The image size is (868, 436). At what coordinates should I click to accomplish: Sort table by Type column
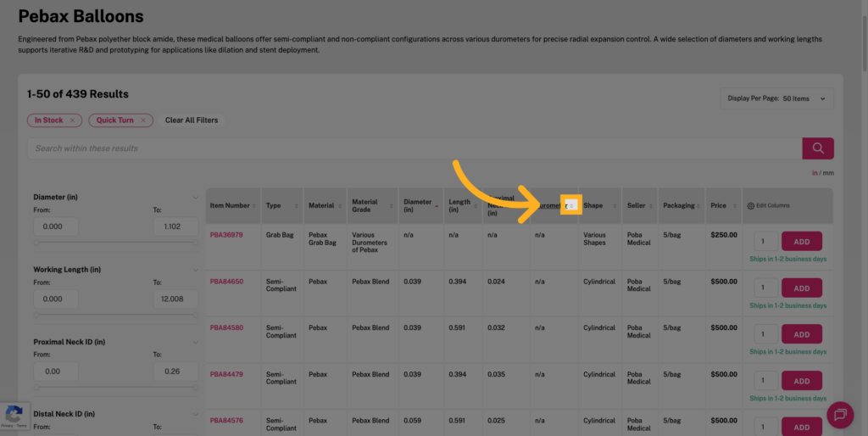(x=296, y=205)
